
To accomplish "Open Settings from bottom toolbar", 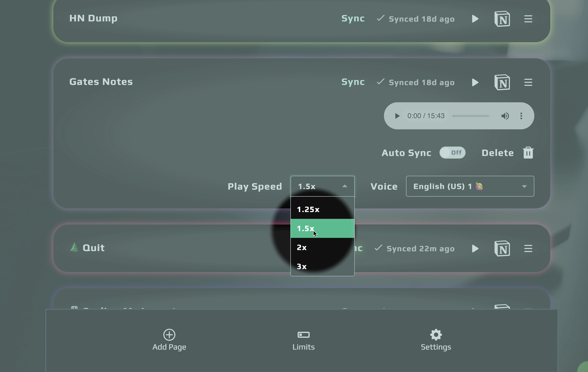I will (x=436, y=340).
